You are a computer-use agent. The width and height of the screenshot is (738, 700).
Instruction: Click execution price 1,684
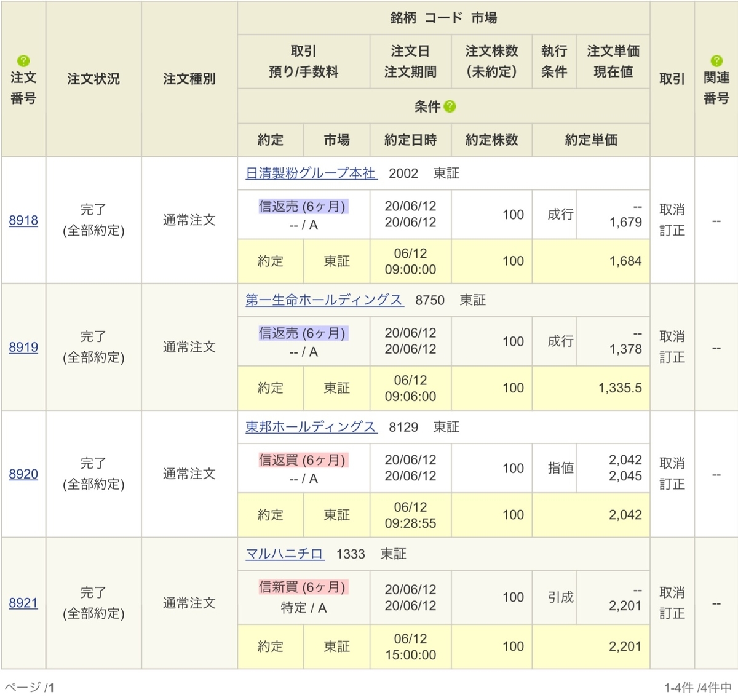(625, 261)
